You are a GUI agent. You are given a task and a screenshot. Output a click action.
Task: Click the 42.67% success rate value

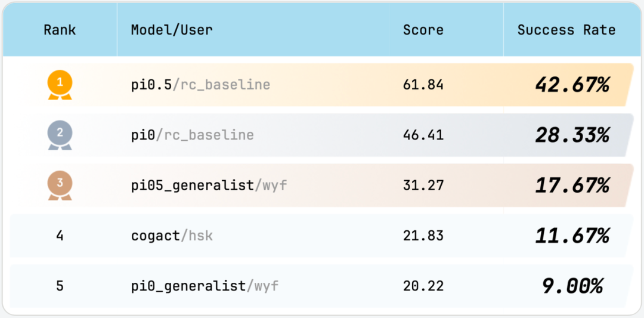coord(572,85)
